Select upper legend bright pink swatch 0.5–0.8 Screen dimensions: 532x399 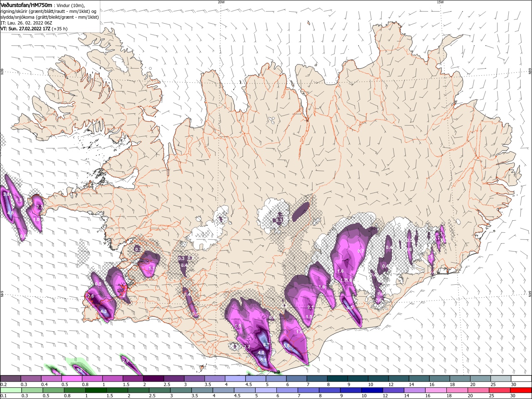tap(72, 379)
